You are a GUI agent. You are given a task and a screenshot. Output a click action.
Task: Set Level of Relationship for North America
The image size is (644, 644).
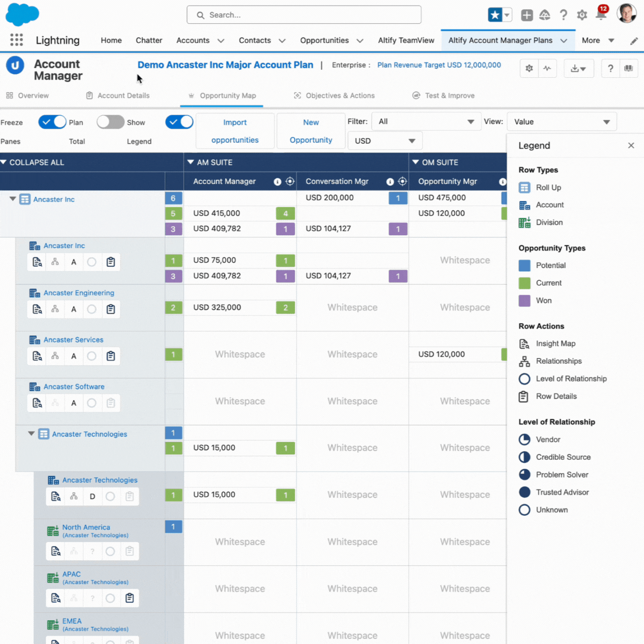pos(110,551)
